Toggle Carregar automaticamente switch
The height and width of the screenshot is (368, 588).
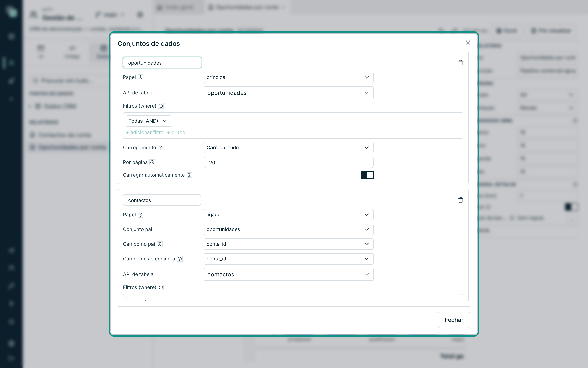[x=367, y=175]
